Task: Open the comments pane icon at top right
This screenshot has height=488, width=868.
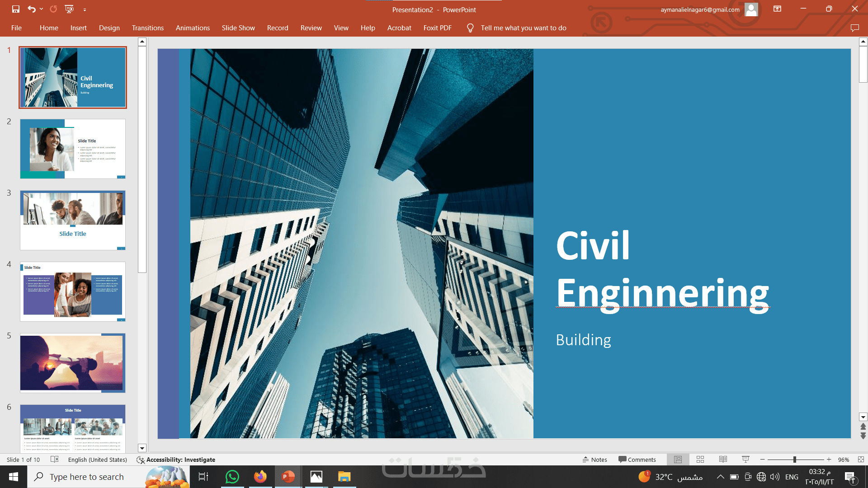Action: tap(854, 28)
